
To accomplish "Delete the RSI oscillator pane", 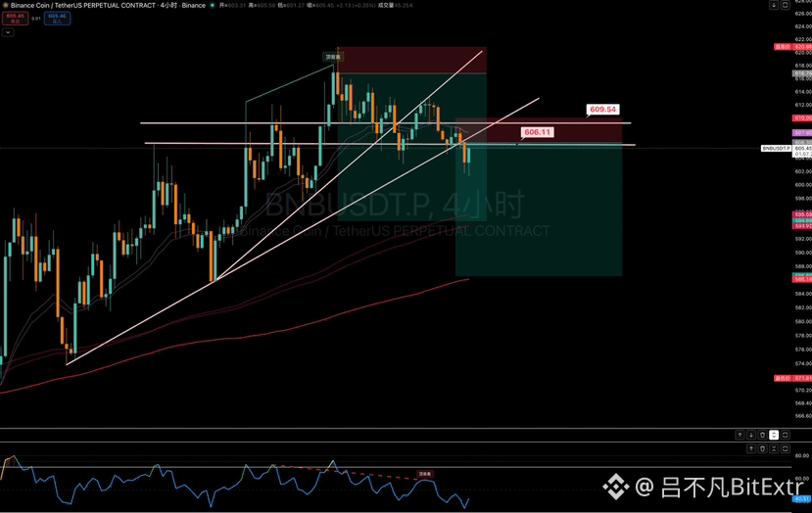I will point(763,448).
